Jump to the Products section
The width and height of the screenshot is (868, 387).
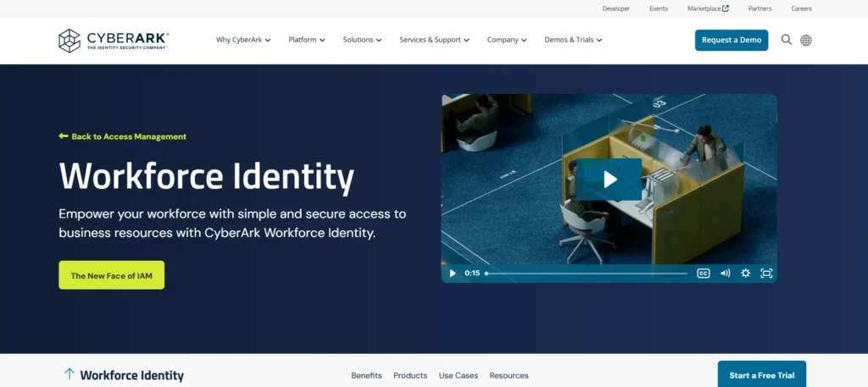point(410,375)
